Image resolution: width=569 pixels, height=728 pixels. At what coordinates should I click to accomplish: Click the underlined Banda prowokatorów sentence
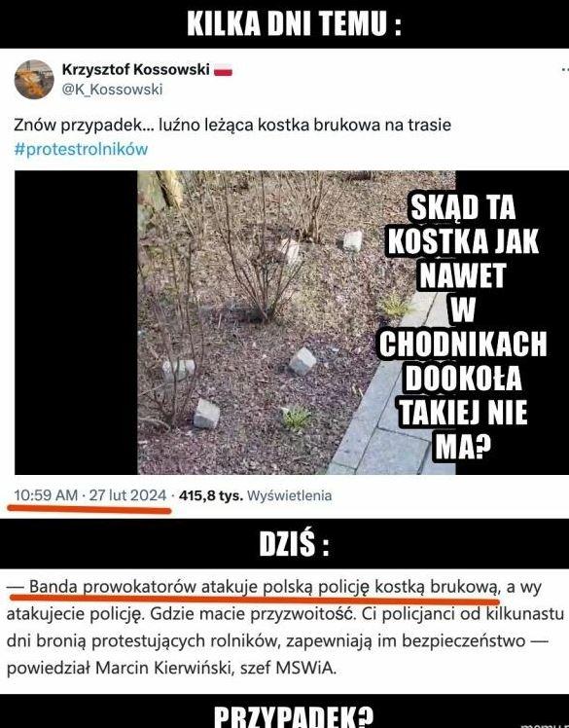tap(253, 587)
